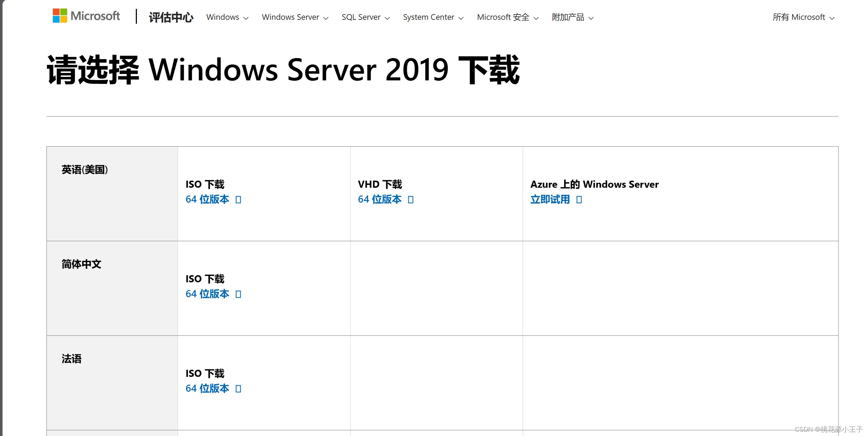Download the English ISO 64 位版本
Screen dimensions: 868x436
207,199
